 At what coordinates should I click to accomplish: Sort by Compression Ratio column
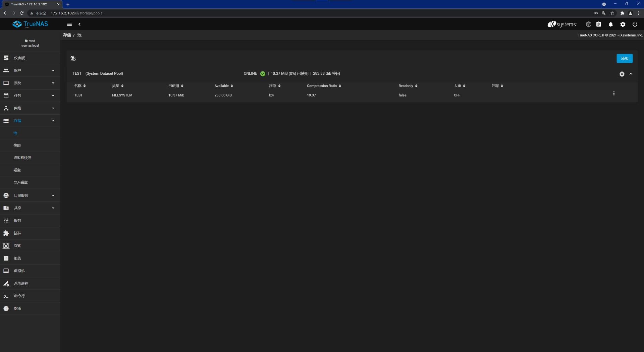(x=324, y=86)
